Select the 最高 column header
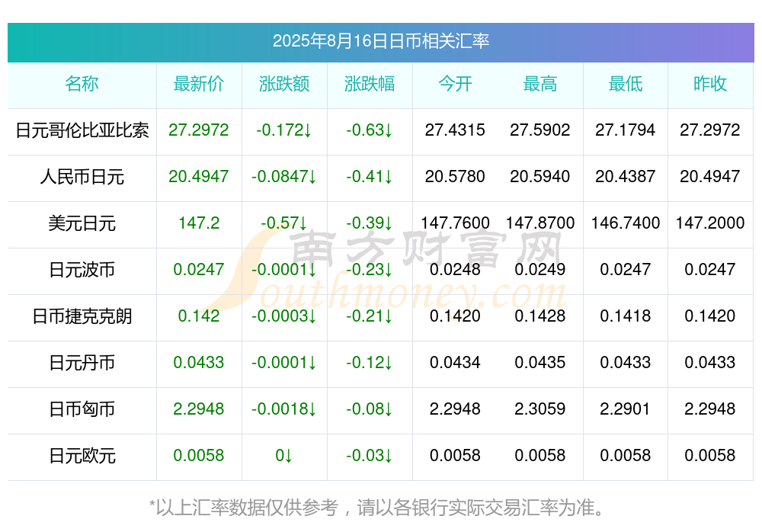Screen dimensions: 762x532 click(x=540, y=84)
